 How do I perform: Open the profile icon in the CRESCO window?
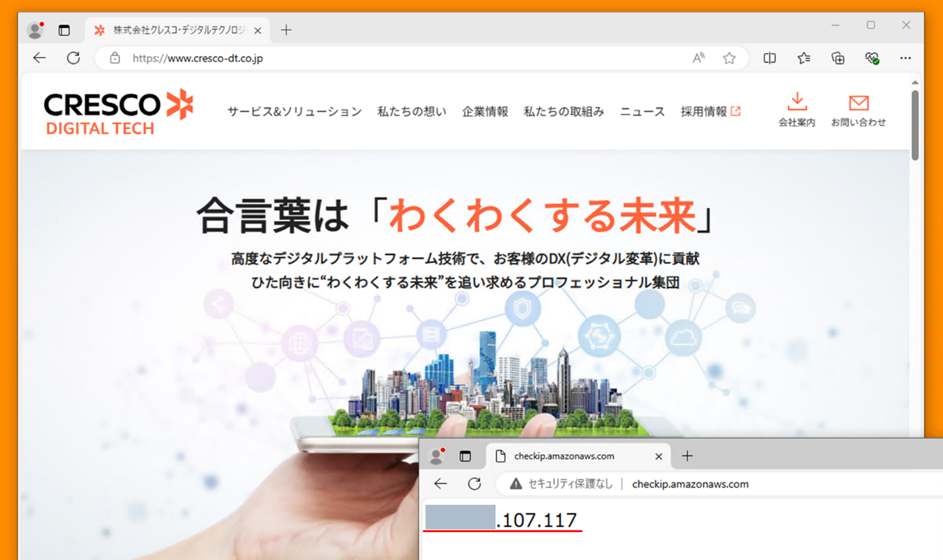point(35,30)
